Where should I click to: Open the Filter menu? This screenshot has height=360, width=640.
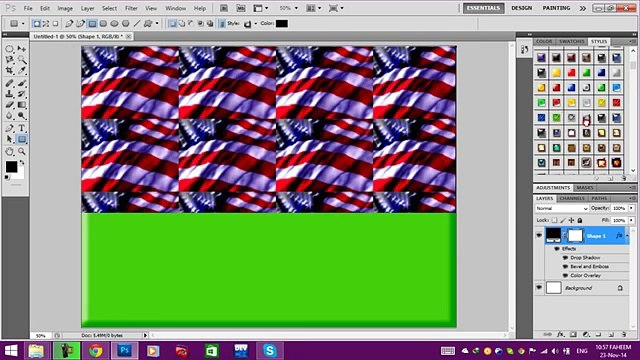[x=131, y=8]
